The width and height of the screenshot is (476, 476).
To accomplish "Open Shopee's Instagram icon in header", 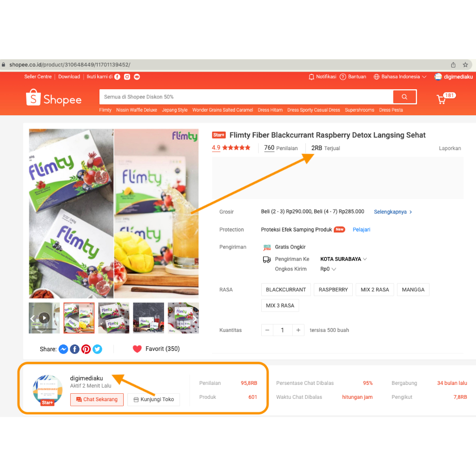I will pos(127,77).
